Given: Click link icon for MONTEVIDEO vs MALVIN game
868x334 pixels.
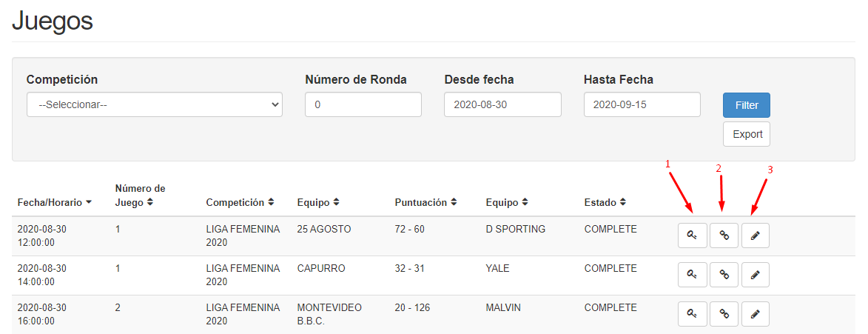Looking at the screenshot, I should 724,313.
